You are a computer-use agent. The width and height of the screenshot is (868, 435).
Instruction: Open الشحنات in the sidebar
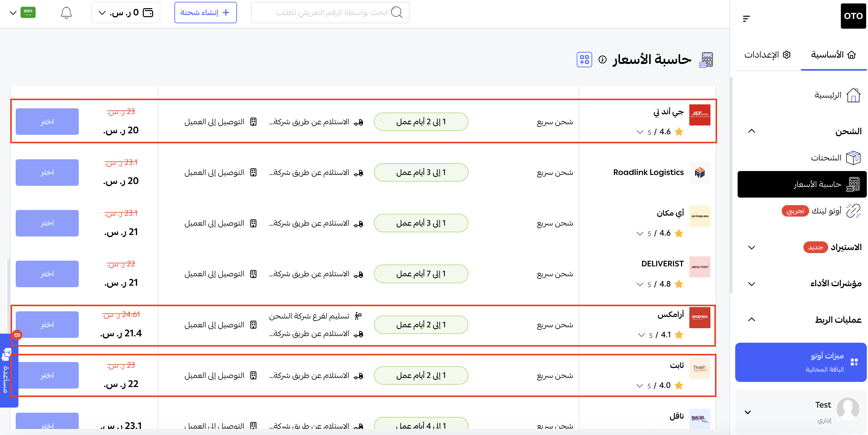pos(836,157)
